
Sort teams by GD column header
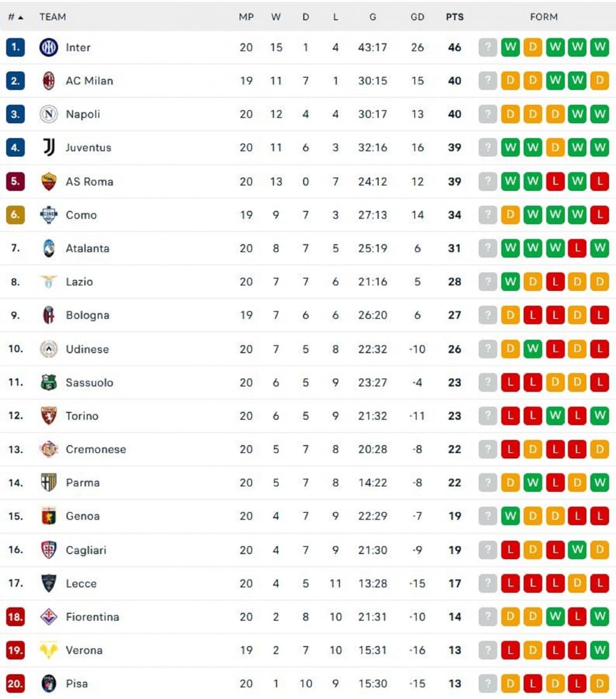click(x=418, y=17)
